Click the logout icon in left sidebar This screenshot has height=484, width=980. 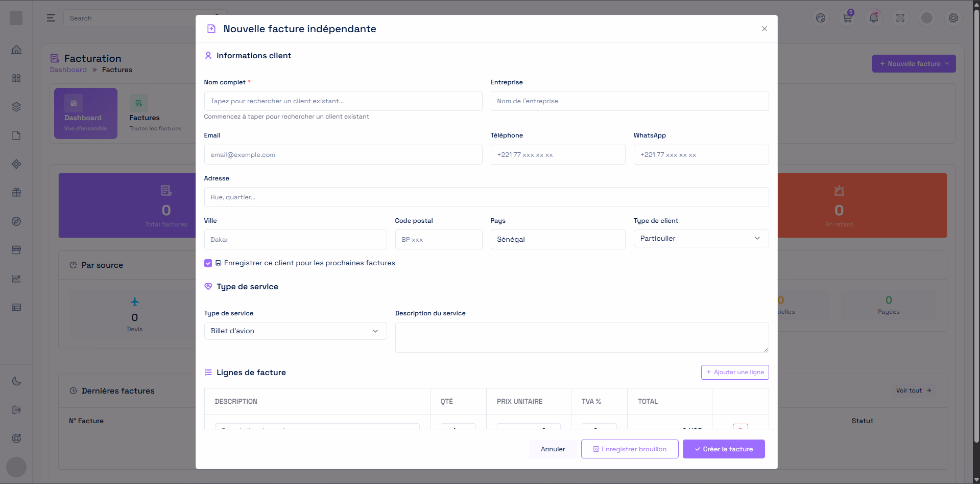click(16, 410)
